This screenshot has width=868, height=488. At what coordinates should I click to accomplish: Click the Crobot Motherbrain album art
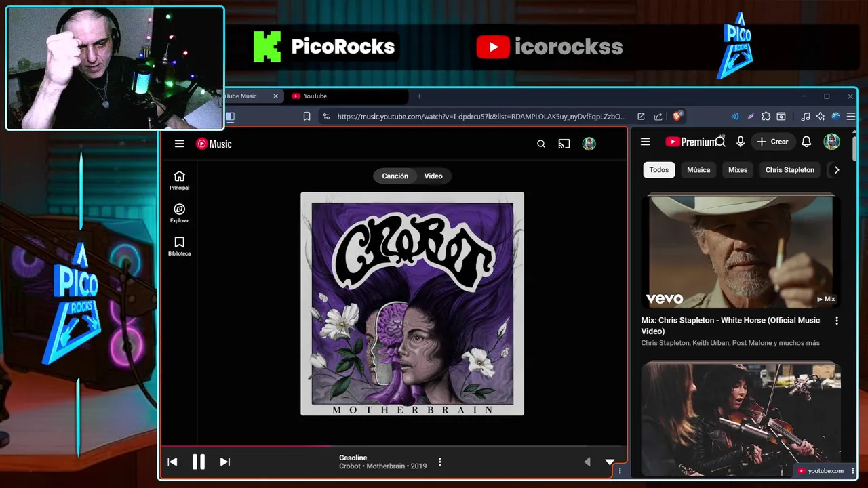[412, 304]
